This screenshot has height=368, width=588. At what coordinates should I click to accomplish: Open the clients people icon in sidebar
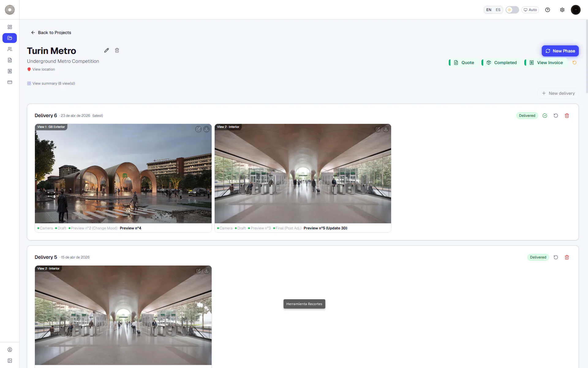(x=10, y=49)
